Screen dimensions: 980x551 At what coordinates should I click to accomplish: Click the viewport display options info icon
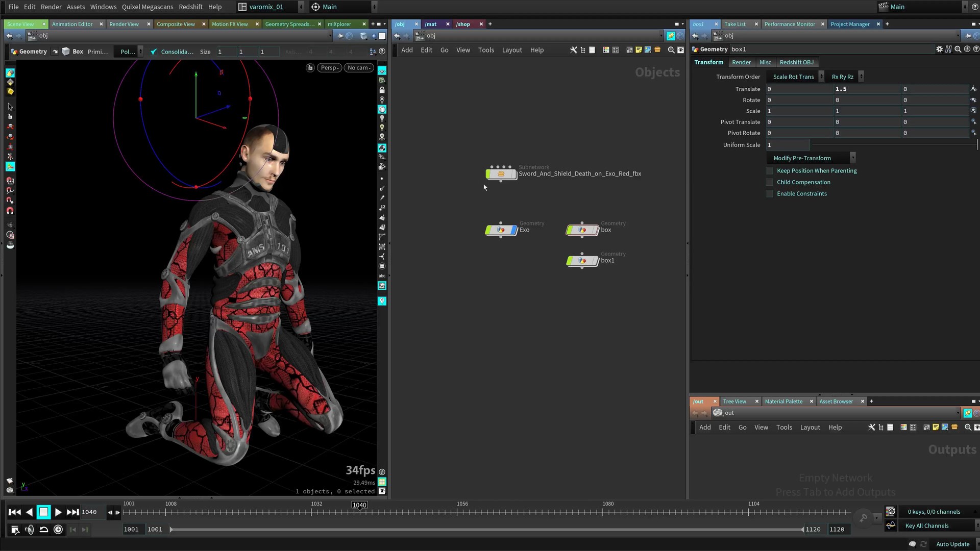[x=382, y=472]
